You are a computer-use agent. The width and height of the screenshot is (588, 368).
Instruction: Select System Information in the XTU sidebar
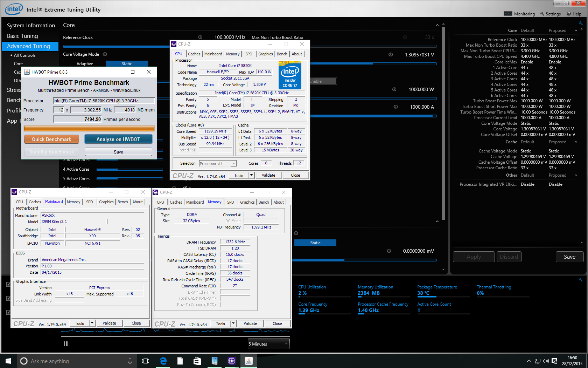[31, 25]
